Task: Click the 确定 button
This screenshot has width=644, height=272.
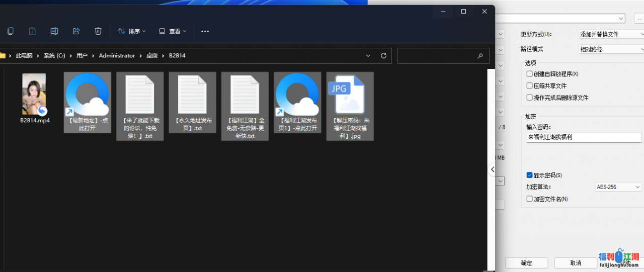Action: coord(526,263)
